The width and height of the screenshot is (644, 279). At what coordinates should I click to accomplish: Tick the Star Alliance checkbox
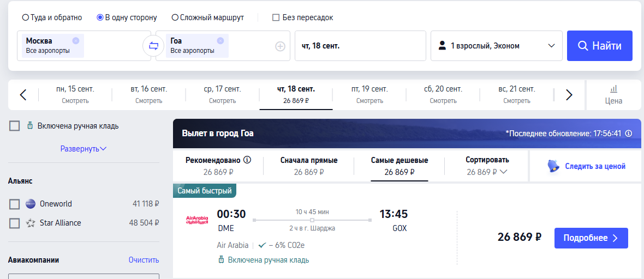pyautogui.click(x=14, y=223)
